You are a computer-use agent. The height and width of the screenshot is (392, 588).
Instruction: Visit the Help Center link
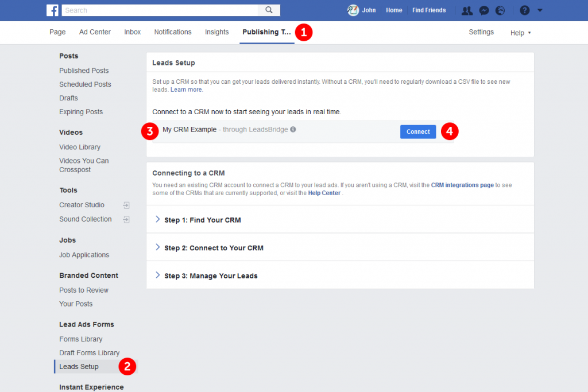[x=324, y=193]
